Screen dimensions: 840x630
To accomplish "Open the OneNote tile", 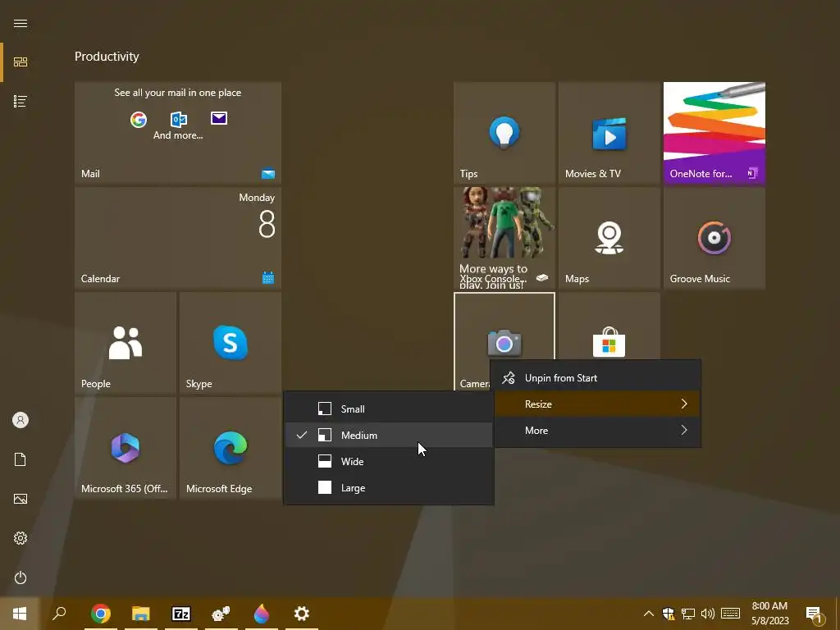I will coord(714,132).
